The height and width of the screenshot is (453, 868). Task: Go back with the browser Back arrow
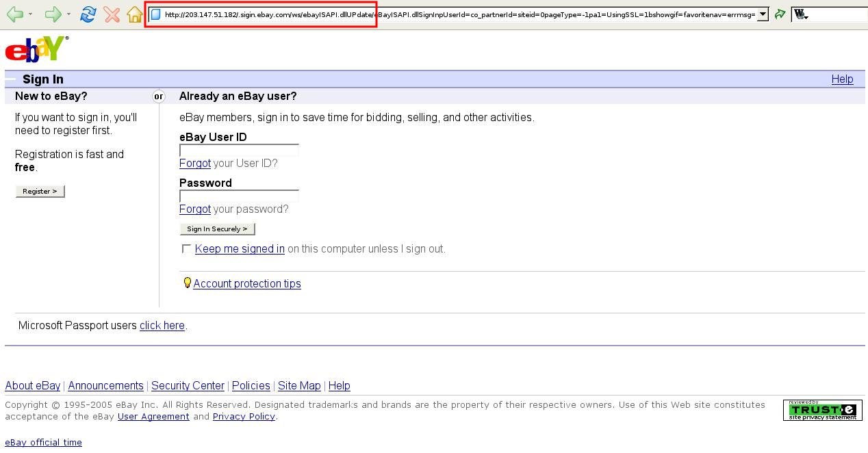[14, 14]
